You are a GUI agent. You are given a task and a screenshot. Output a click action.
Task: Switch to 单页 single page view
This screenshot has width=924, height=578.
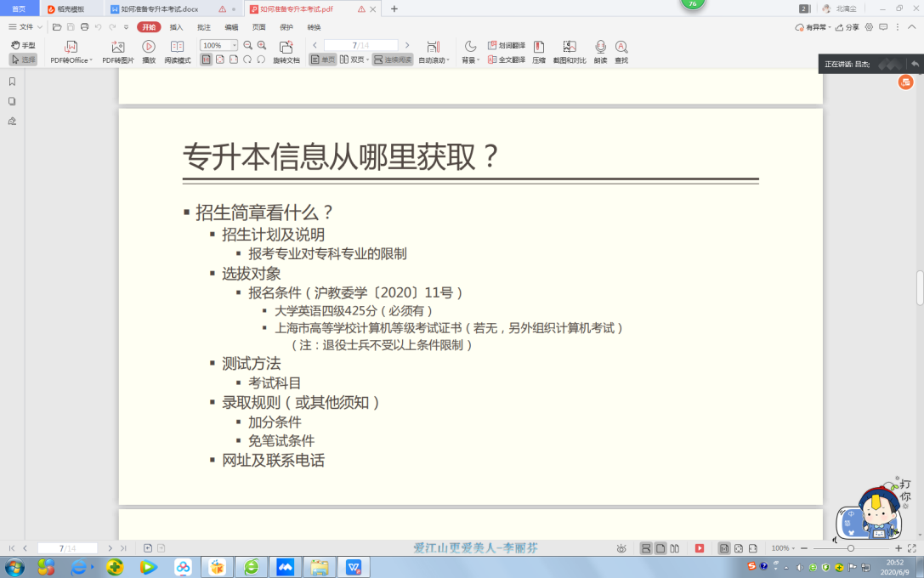click(322, 59)
